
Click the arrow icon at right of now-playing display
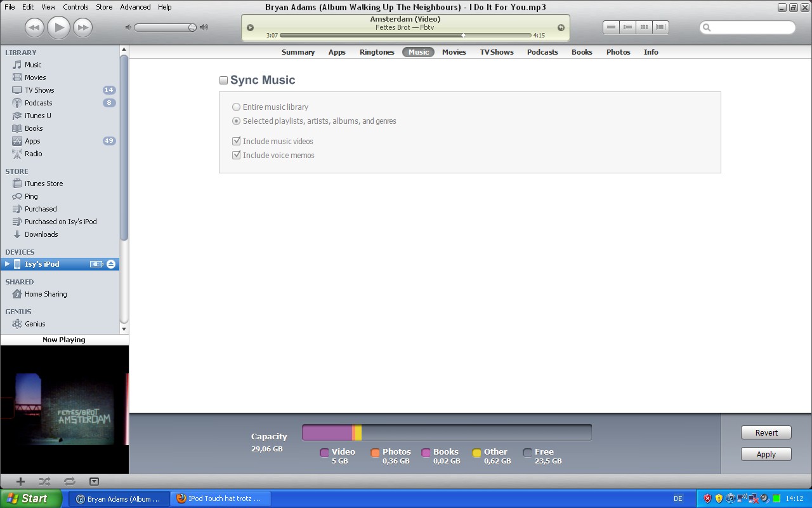click(x=561, y=27)
